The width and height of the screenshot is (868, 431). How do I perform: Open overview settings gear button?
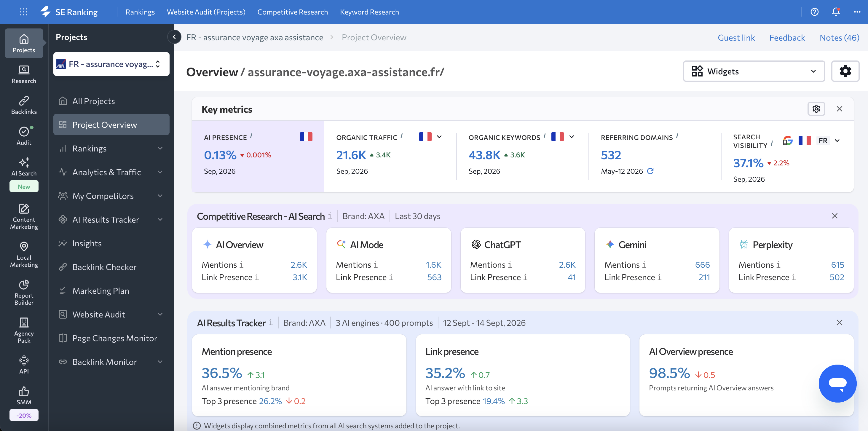845,71
